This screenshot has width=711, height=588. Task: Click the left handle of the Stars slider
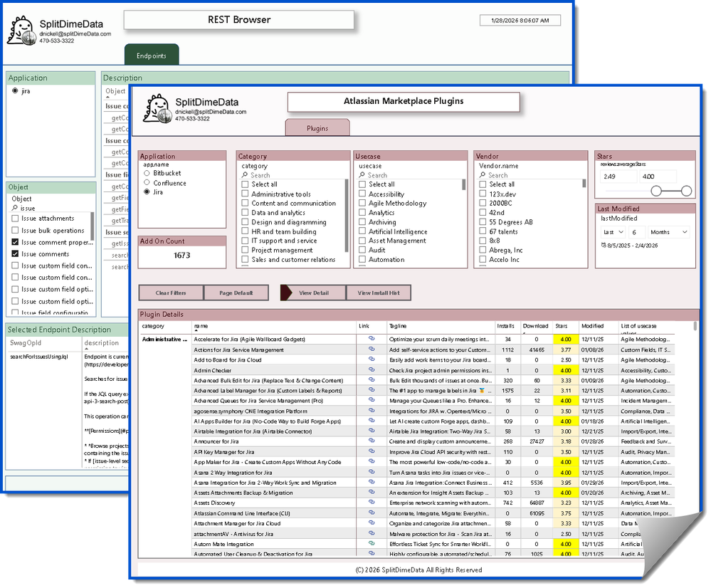pos(656,191)
